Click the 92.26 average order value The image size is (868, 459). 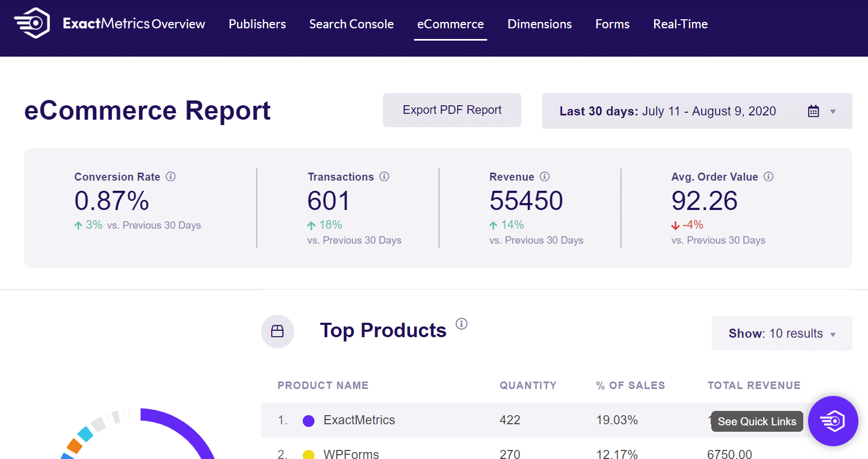[x=704, y=201]
